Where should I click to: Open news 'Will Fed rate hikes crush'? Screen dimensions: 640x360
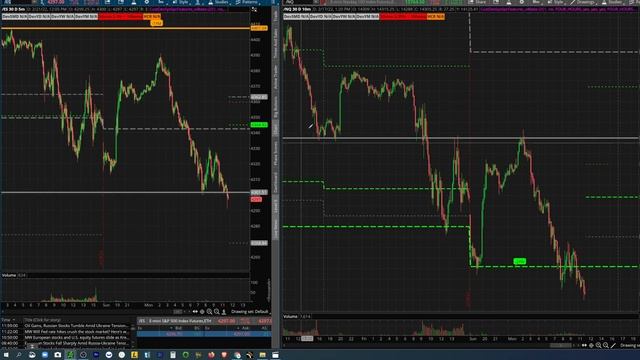tap(76, 332)
